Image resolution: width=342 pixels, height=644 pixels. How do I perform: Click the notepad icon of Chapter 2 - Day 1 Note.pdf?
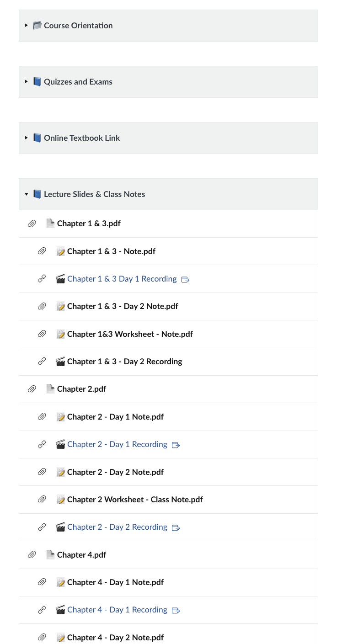point(60,417)
